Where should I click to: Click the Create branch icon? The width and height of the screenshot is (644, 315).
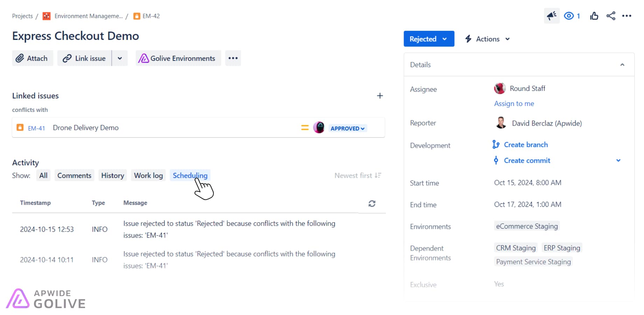(496, 144)
